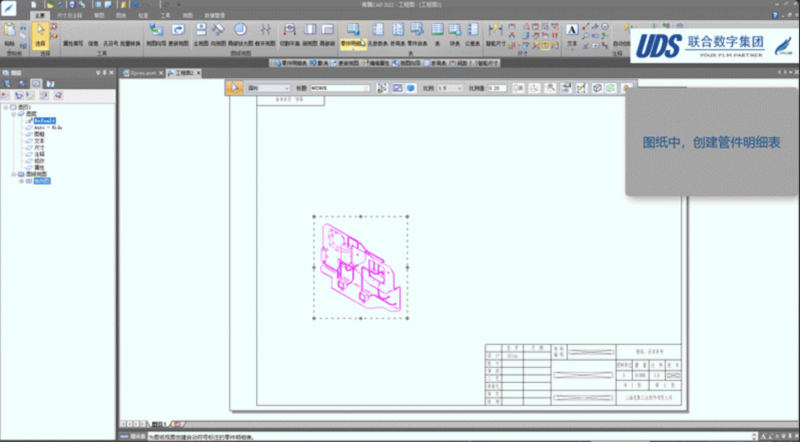Select the 尺寸 layer in tree

tap(39, 147)
